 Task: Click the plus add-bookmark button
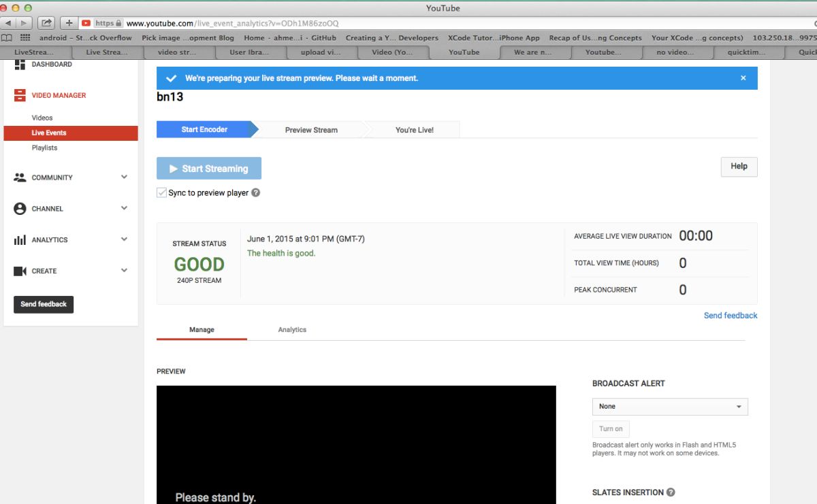[69, 23]
